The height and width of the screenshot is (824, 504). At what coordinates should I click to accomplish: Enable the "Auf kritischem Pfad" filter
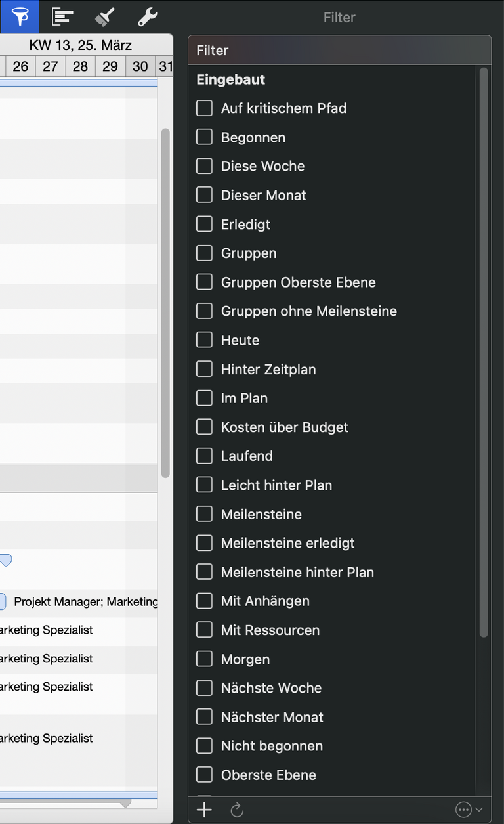(x=204, y=108)
